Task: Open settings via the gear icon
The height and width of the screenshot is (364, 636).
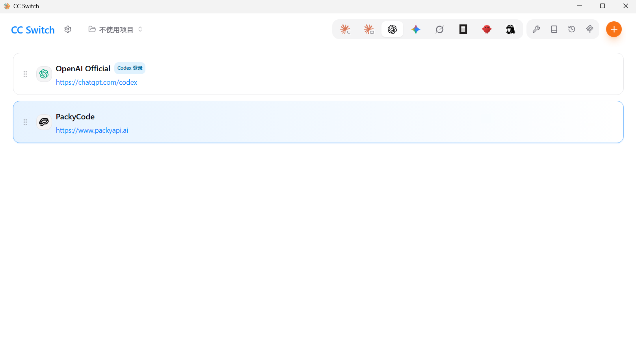Action: 68,29
